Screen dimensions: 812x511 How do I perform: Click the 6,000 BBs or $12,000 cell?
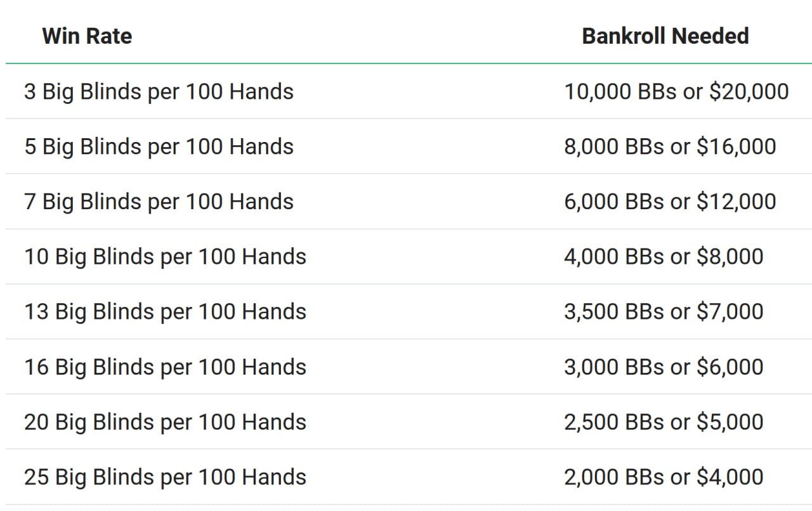pos(670,202)
